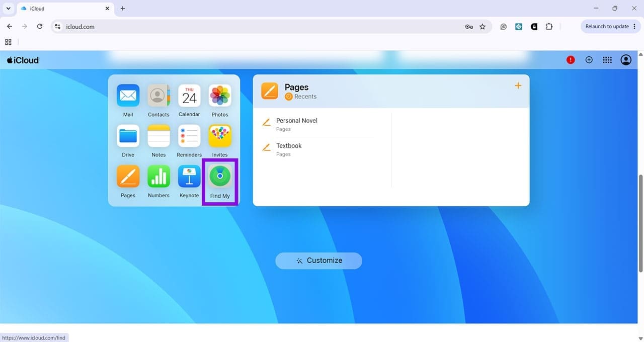This screenshot has width=644, height=342.
Task: Open the tab search dropdown arrow
Action: tap(8, 9)
